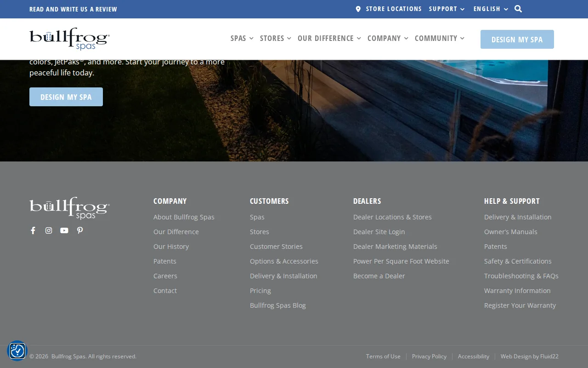Screen dimensions: 588x368
Task: Expand the Stores navigation menu
Action: click(276, 38)
